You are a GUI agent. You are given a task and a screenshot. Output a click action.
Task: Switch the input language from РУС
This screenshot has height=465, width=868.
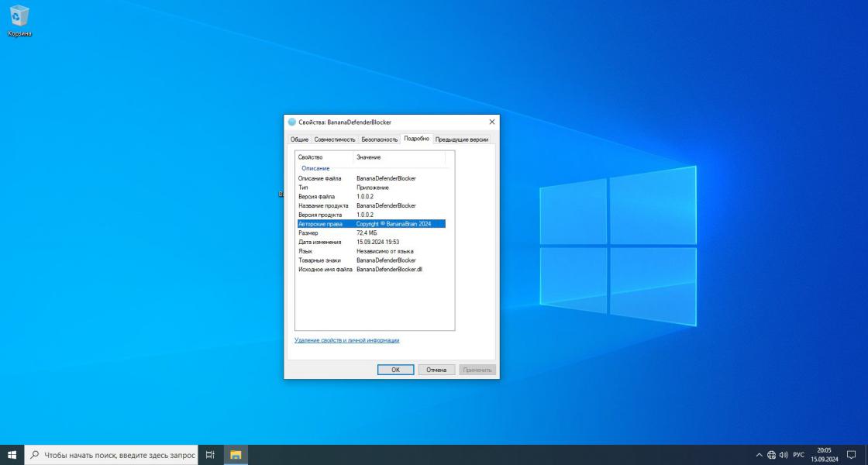tap(799, 455)
